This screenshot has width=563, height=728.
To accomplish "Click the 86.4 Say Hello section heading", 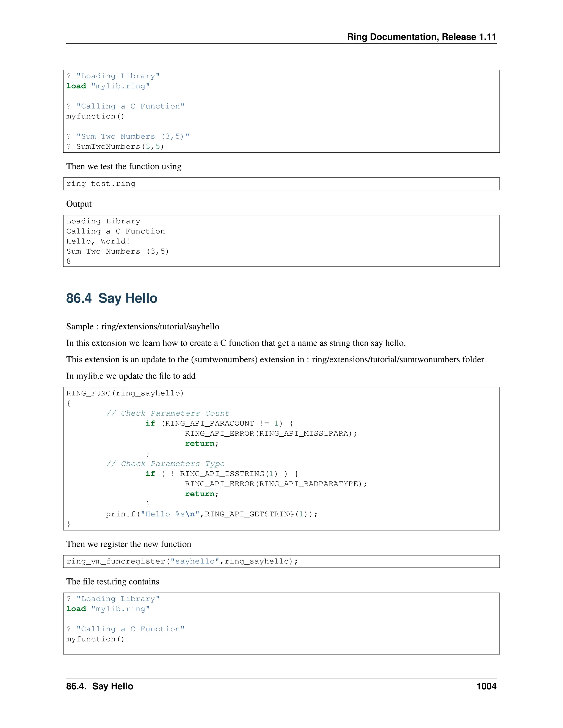I will coord(111,298).
